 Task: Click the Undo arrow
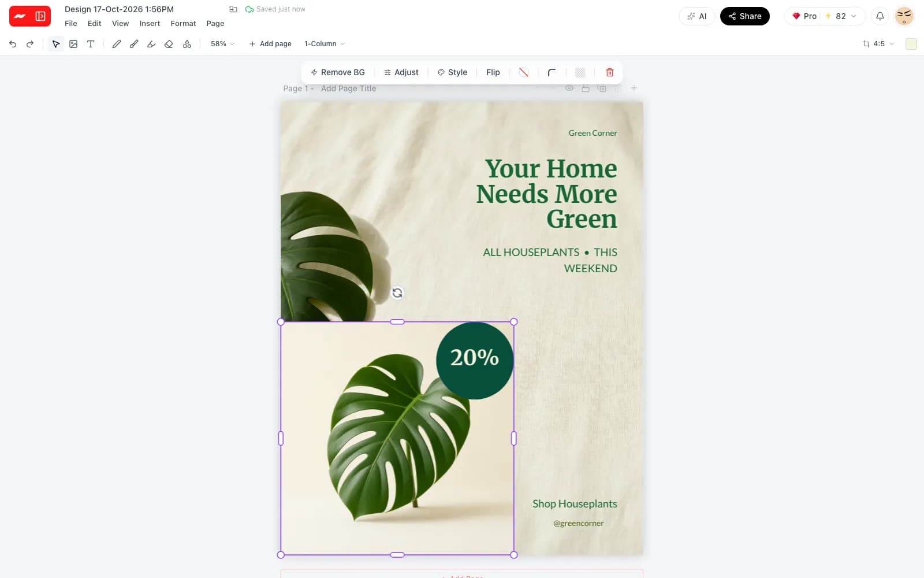(x=13, y=44)
